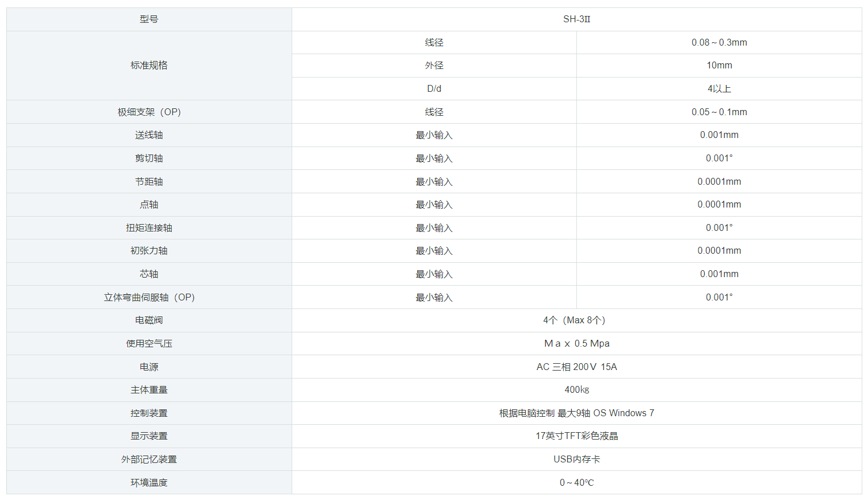
Task: Click the 极细支架（OP）label
Action: [x=149, y=112]
